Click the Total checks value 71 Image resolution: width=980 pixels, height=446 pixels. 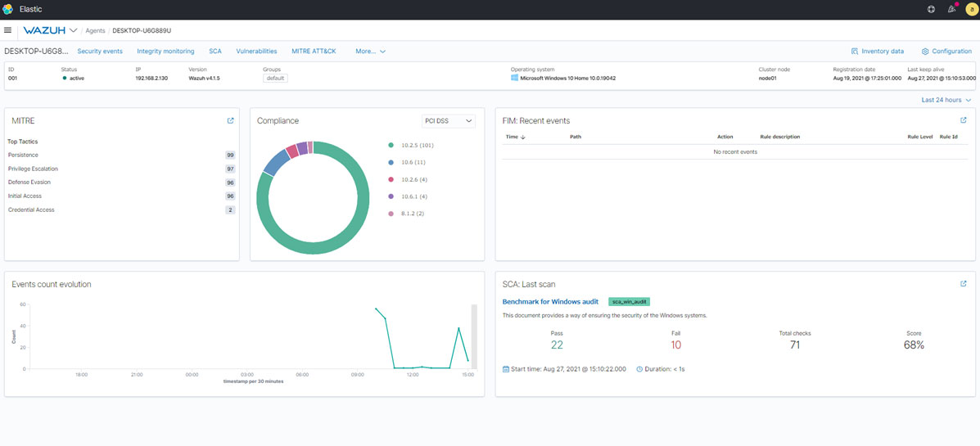795,345
